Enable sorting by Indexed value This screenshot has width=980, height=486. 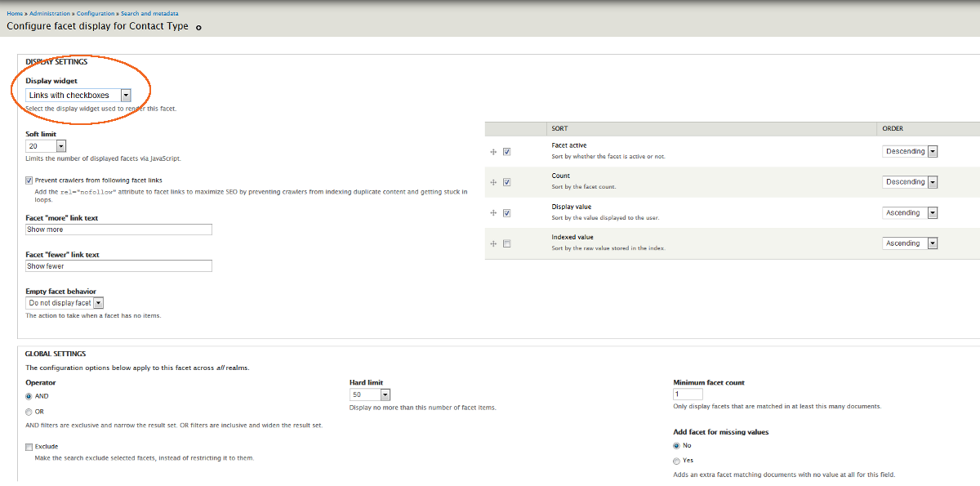[507, 243]
